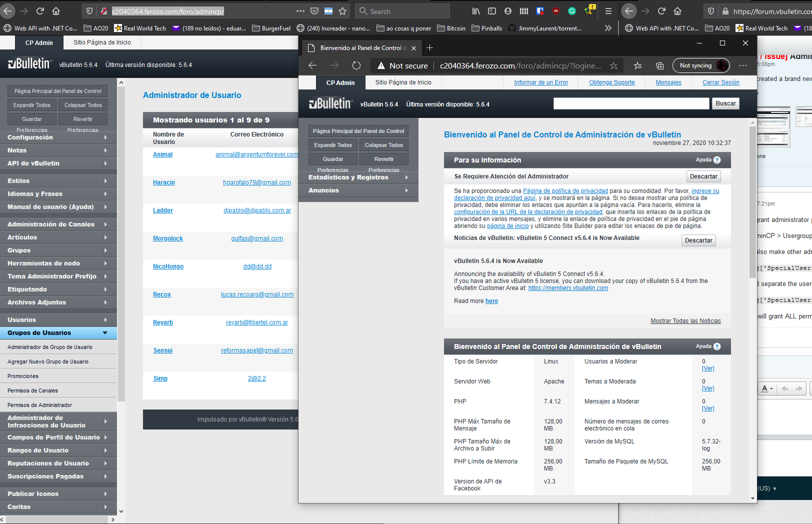The width and height of the screenshot is (812, 524).
Task: Open the Informar de un Error link
Action: click(541, 82)
